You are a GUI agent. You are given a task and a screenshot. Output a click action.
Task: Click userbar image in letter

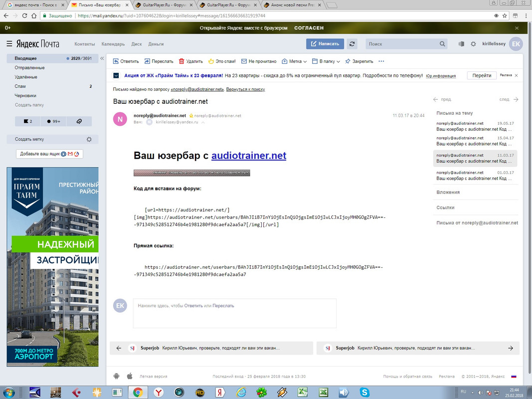[x=191, y=173]
